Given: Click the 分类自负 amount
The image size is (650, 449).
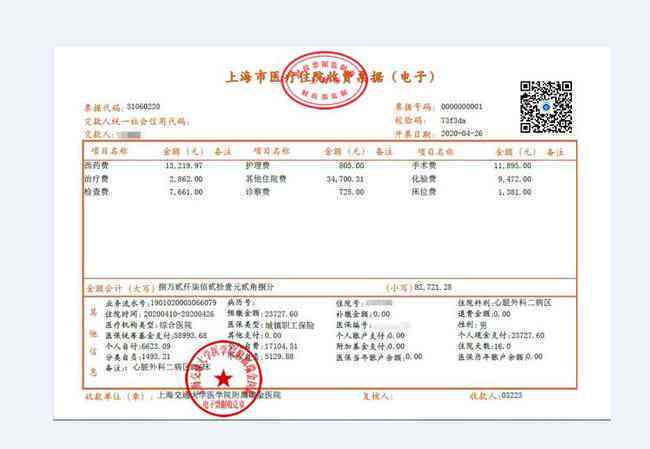Looking at the screenshot, I should pyautogui.click(x=156, y=357).
